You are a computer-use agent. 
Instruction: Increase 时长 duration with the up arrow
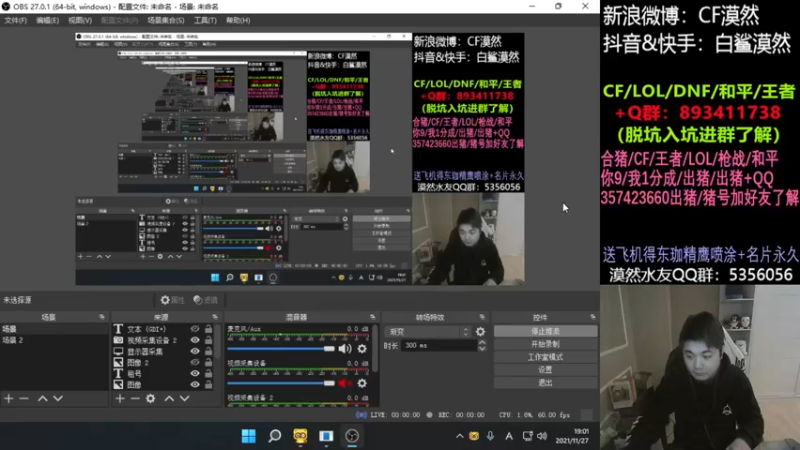click(482, 342)
